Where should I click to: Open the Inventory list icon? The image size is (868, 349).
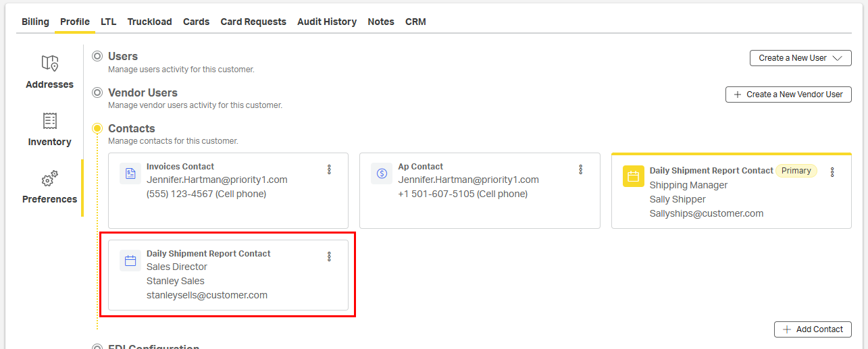point(49,121)
